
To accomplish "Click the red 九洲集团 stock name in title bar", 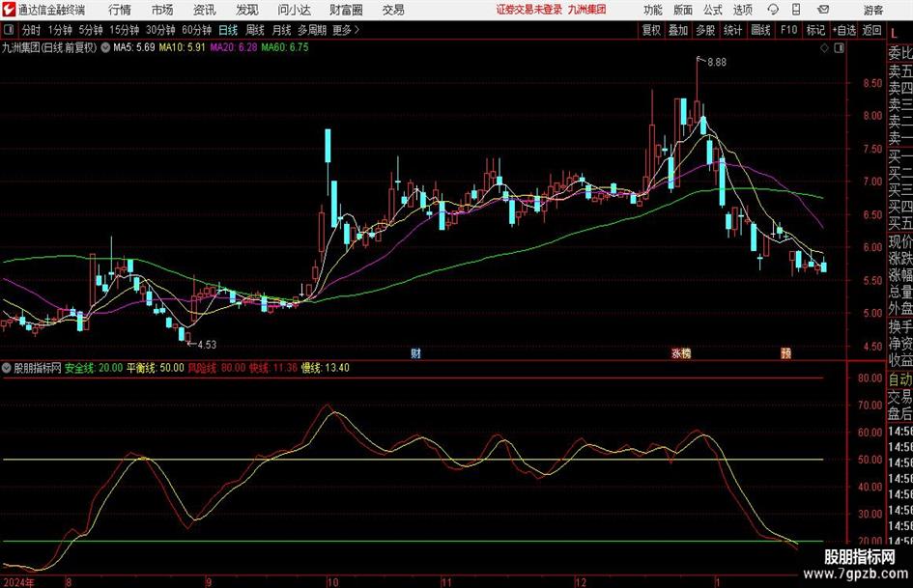I will pyautogui.click(x=587, y=10).
